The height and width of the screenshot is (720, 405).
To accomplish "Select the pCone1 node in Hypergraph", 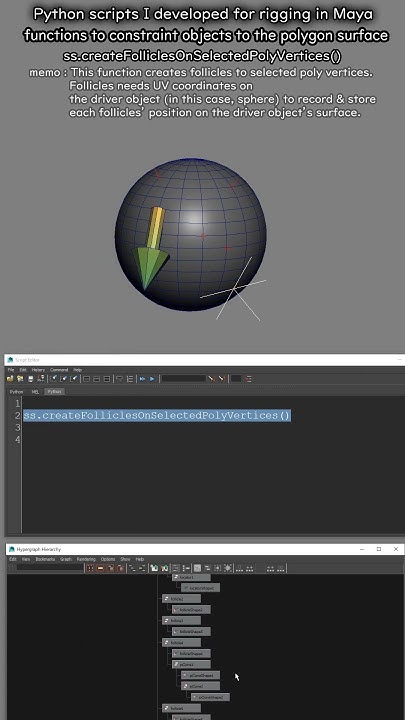I will [x=191, y=664].
